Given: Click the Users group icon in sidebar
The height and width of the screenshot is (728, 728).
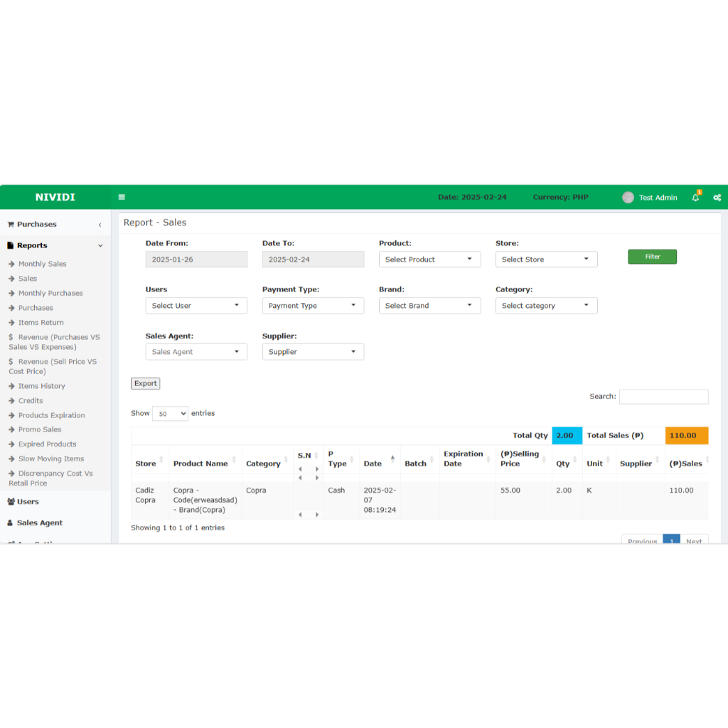Looking at the screenshot, I should (11, 502).
